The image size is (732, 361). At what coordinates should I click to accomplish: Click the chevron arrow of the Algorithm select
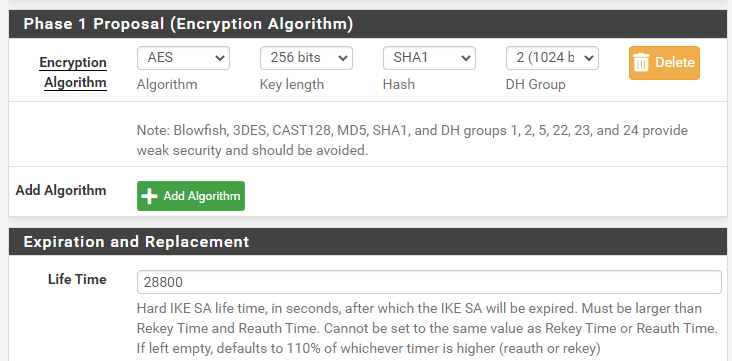(219, 58)
